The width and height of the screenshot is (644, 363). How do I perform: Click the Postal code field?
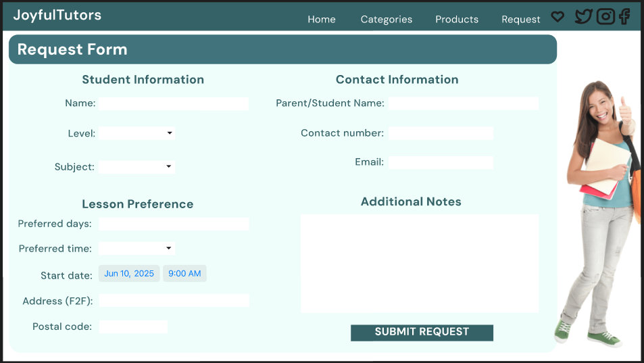(x=133, y=327)
